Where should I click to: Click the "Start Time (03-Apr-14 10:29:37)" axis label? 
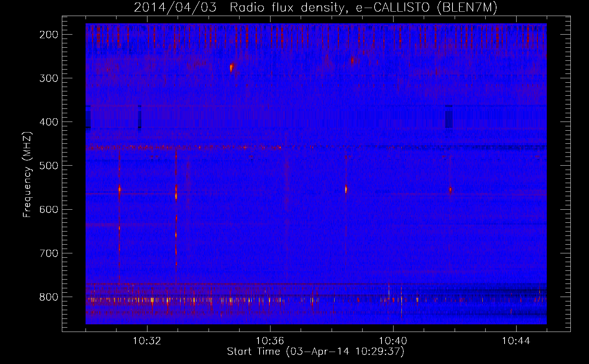pyautogui.click(x=315, y=352)
